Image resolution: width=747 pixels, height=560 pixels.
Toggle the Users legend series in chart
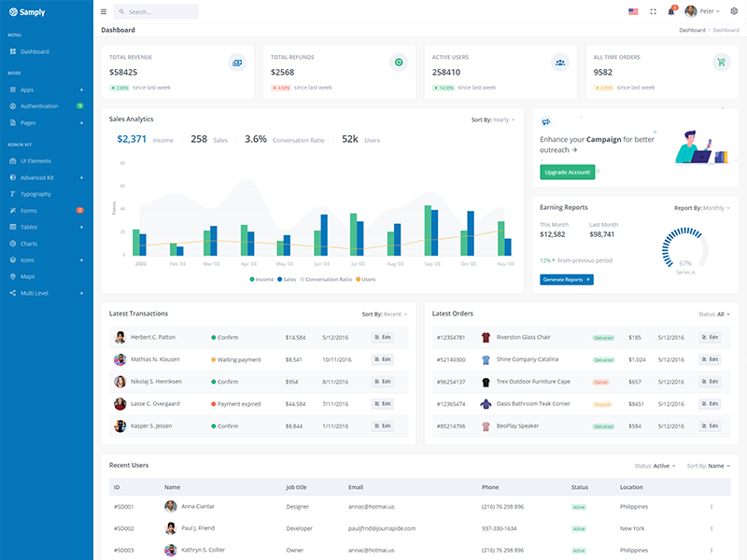366,279
